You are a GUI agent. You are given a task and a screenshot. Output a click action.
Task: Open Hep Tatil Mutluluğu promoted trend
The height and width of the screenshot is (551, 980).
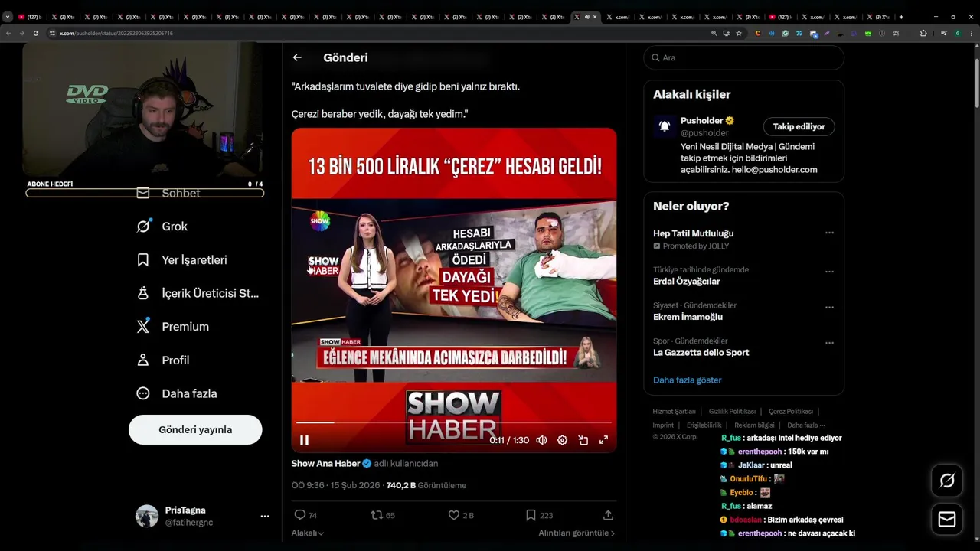pos(693,233)
